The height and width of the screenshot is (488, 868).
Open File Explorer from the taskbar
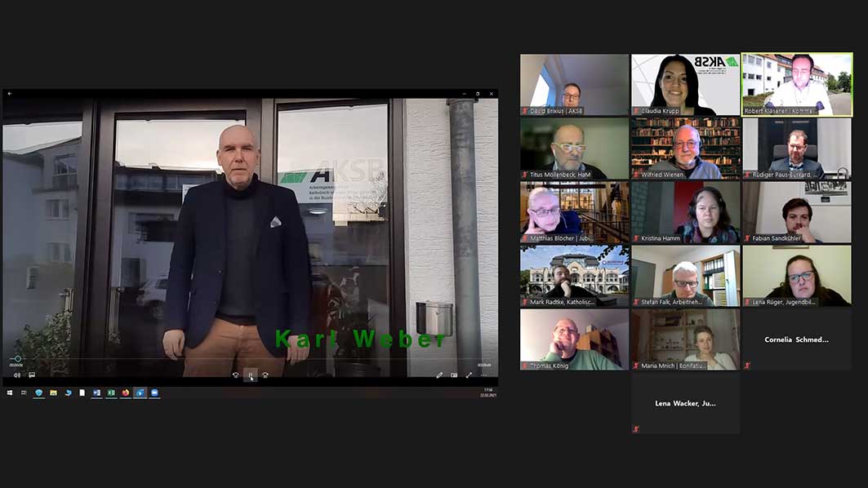pyautogui.click(x=53, y=393)
